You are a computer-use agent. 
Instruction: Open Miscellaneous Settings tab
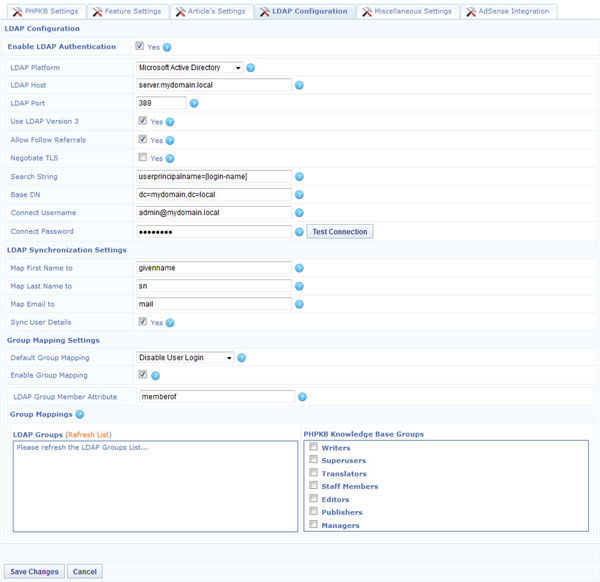(x=408, y=11)
